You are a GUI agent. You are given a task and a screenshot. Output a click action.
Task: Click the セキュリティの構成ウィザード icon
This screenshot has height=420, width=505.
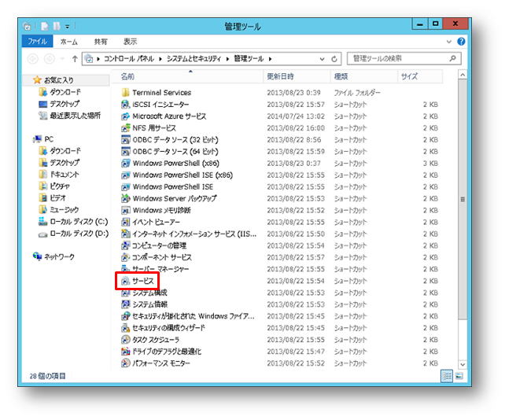click(125, 328)
